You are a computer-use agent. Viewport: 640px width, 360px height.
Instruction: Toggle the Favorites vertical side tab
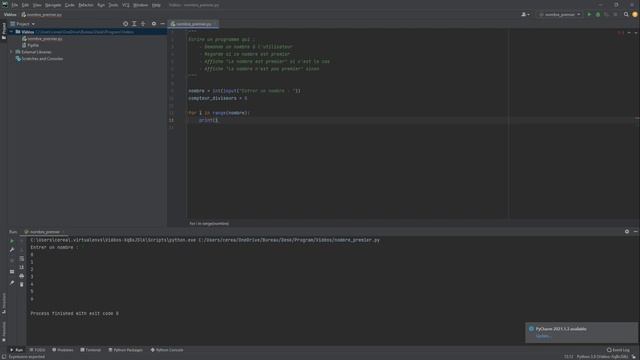[4, 331]
